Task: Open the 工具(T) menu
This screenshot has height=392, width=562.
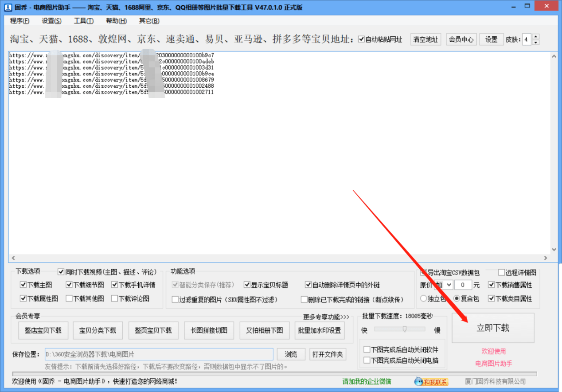Action: tap(84, 21)
